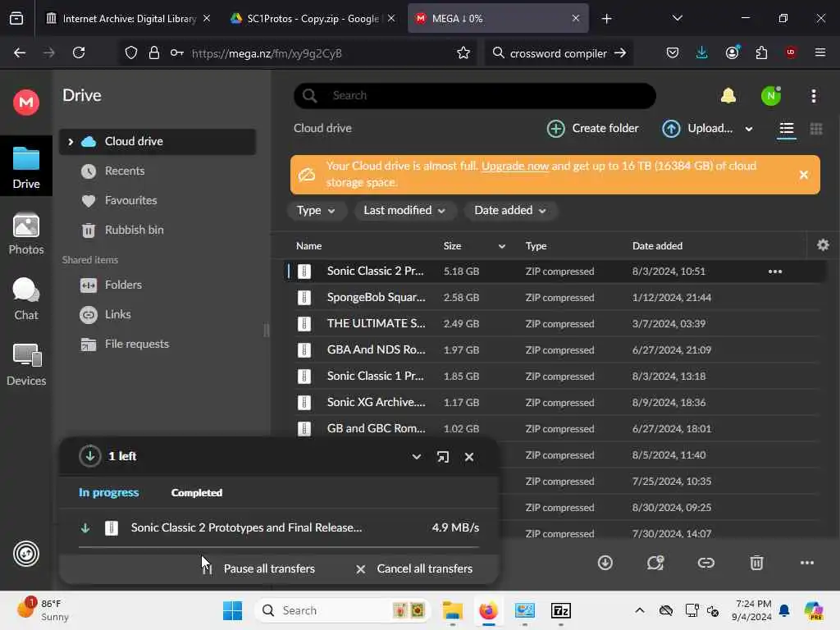Open the Date added filter dropdown

(x=510, y=211)
